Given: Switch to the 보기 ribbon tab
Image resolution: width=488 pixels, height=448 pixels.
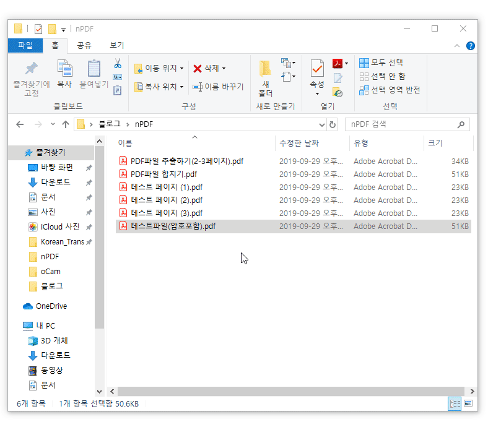Looking at the screenshot, I should [116, 46].
